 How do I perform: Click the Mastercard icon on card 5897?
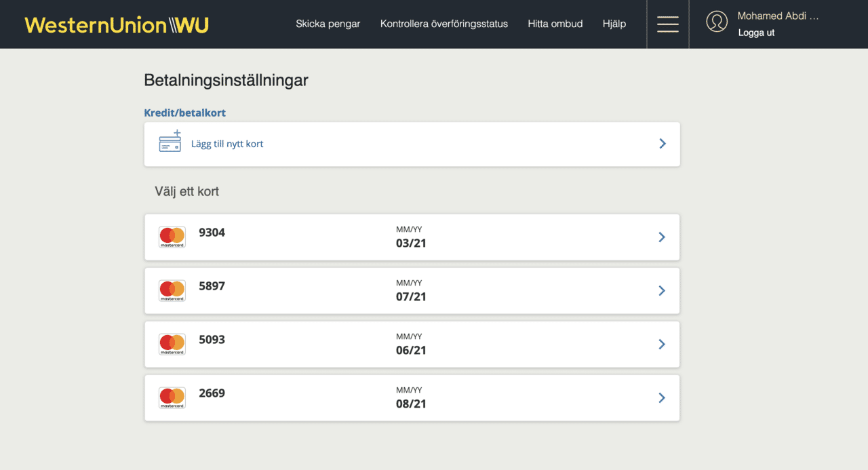coord(172,290)
